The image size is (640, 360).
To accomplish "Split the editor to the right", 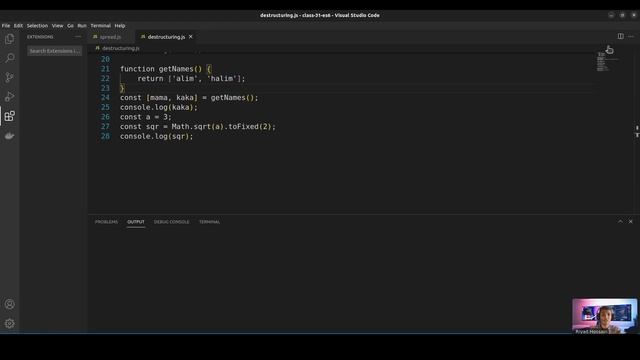I will (x=620, y=36).
